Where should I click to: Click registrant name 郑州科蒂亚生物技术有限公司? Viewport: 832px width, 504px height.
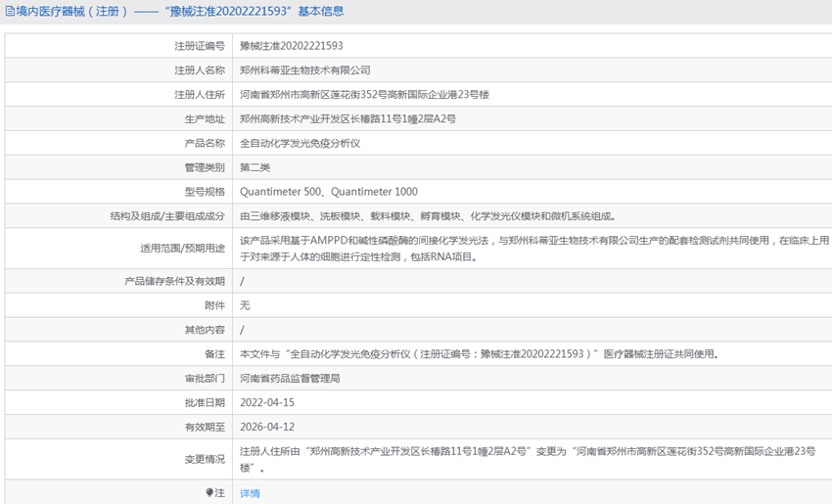tap(305, 70)
